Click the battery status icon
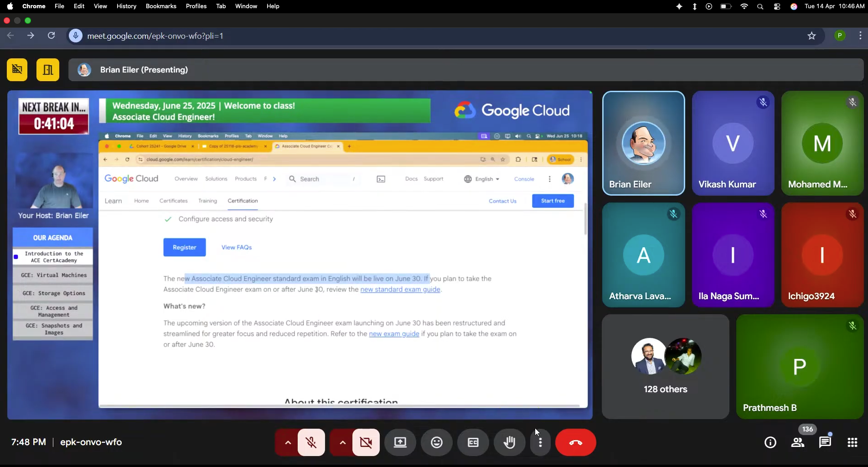 (726, 6)
